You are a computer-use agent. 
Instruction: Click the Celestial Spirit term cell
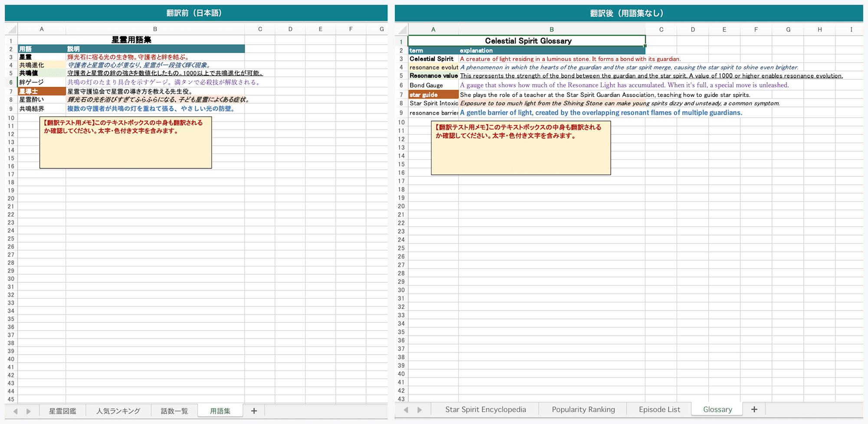click(x=433, y=59)
